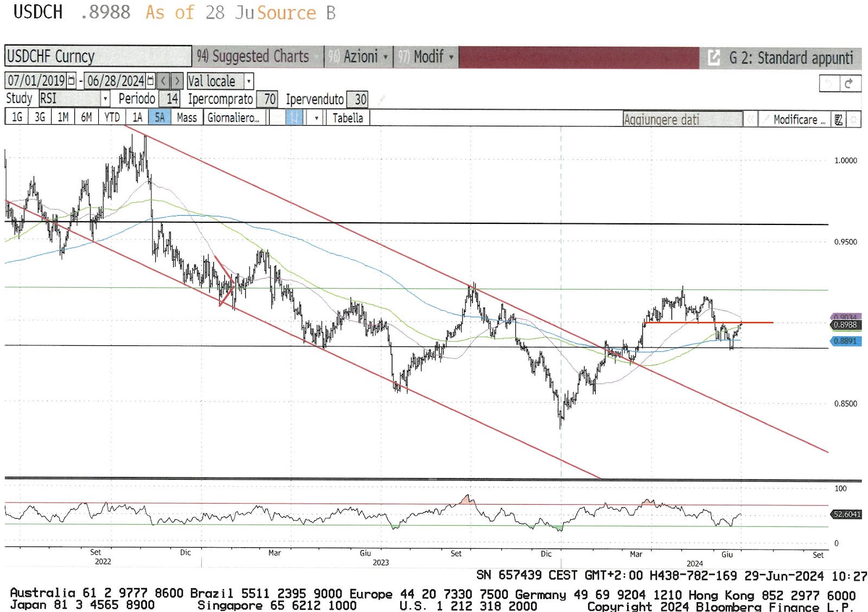Click the RSI value label 52.6041
Viewport: 868px width, 612px height.
click(x=846, y=514)
